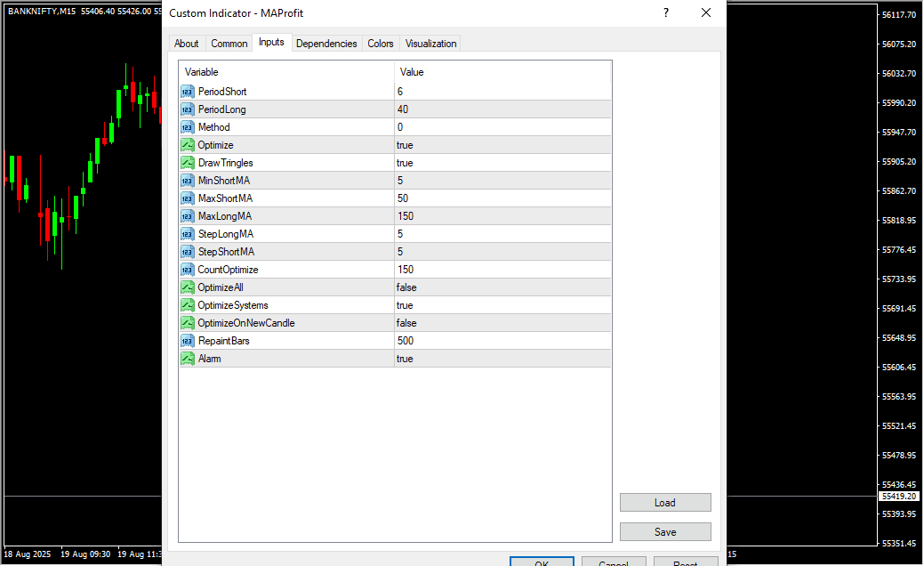Open the Visualization tab

tap(430, 44)
